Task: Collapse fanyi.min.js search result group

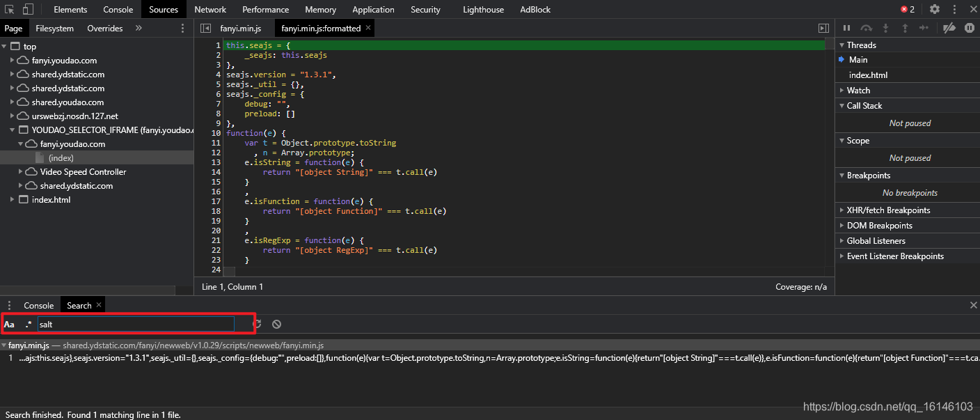Action: 3,345
